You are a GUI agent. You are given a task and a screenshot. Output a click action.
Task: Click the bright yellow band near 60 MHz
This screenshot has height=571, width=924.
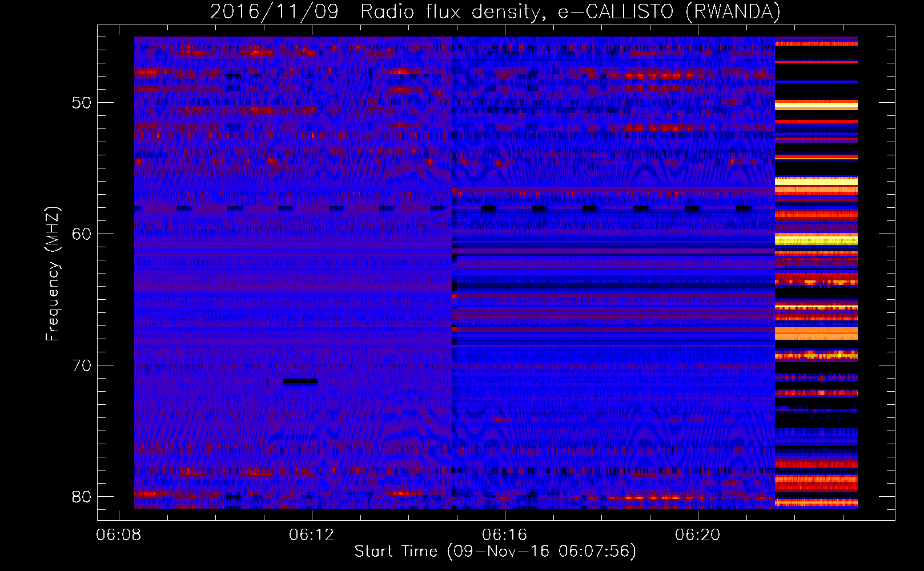point(816,239)
